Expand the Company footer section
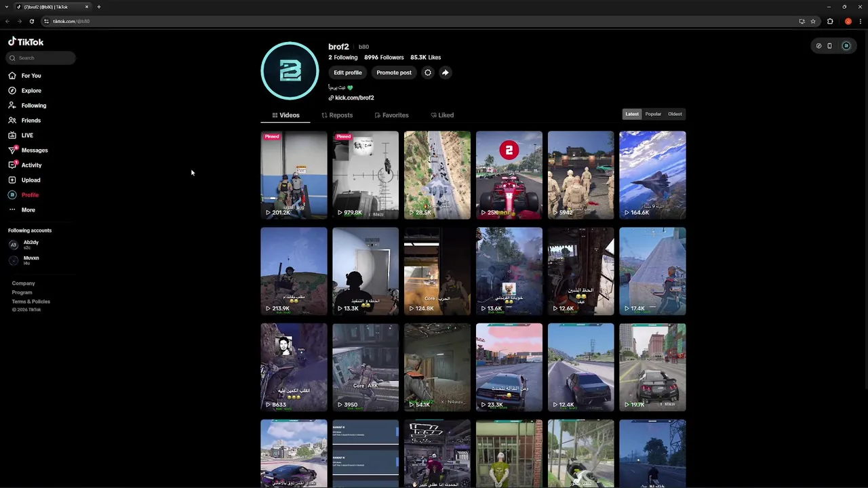The image size is (868, 488). click(x=23, y=283)
